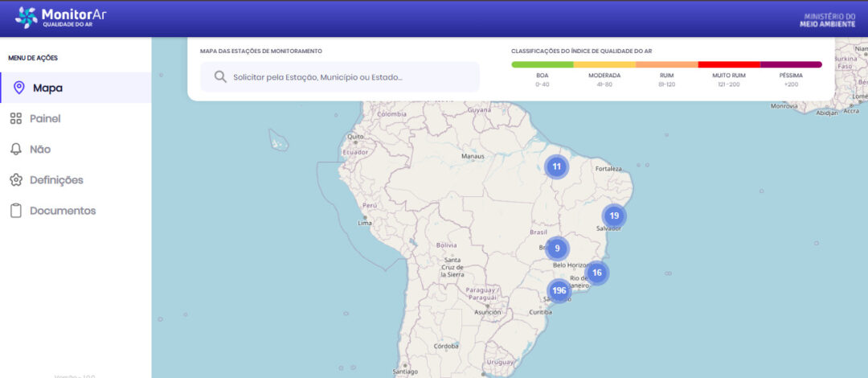Click the station cluster marker 9
The height and width of the screenshot is (378, 868).
point(557,249)
